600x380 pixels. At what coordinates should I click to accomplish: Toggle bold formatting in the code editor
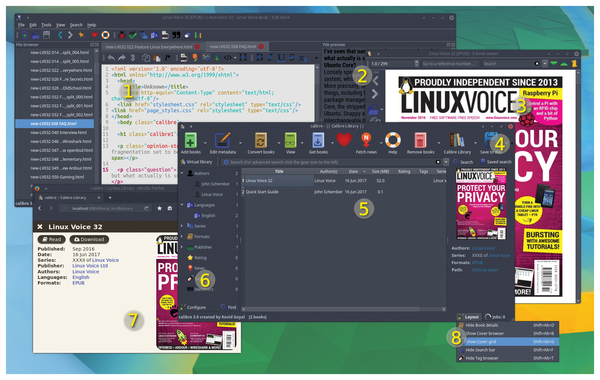260,58
